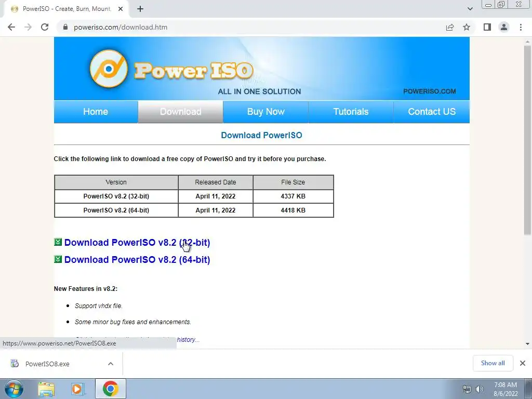Expand PowerISO8.exe download options chevron

(111, 364)
